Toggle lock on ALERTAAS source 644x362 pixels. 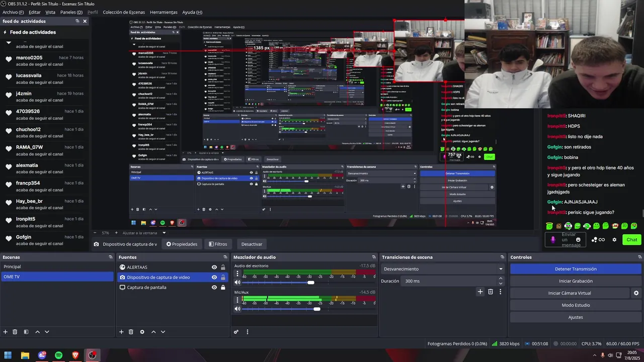tap(223, 267)
